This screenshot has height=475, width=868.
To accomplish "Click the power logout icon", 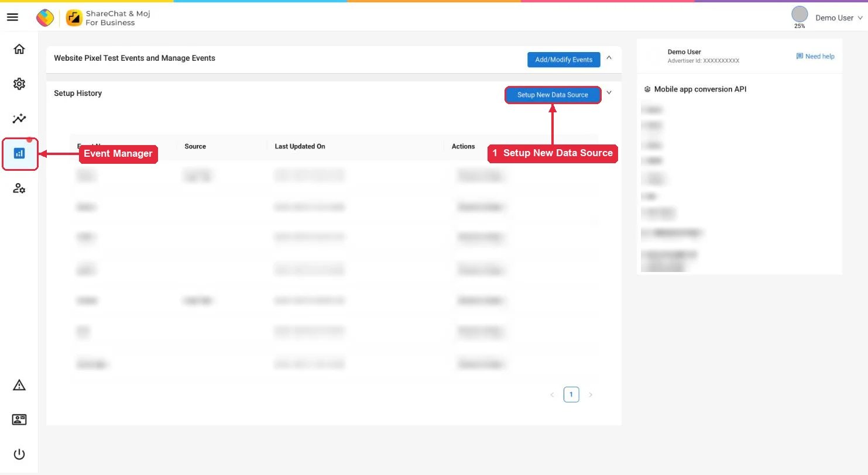I will (x=19, y=454).
